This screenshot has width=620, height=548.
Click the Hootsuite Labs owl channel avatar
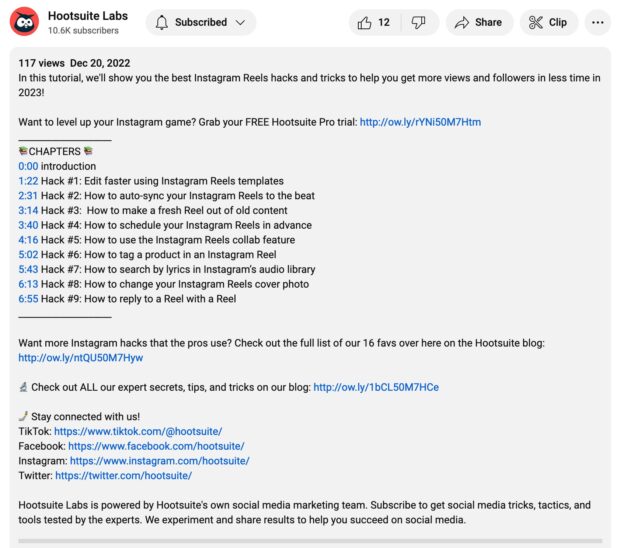point(25,22)
